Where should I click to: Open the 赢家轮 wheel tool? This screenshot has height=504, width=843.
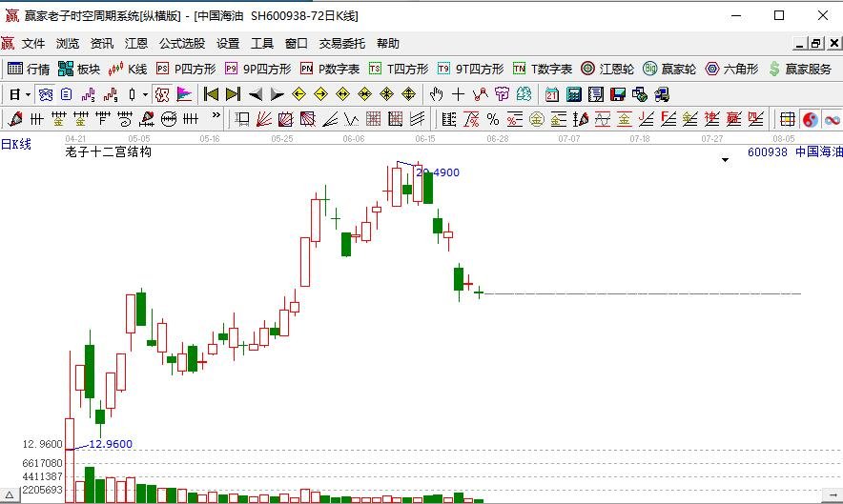[x=669, y=69]
